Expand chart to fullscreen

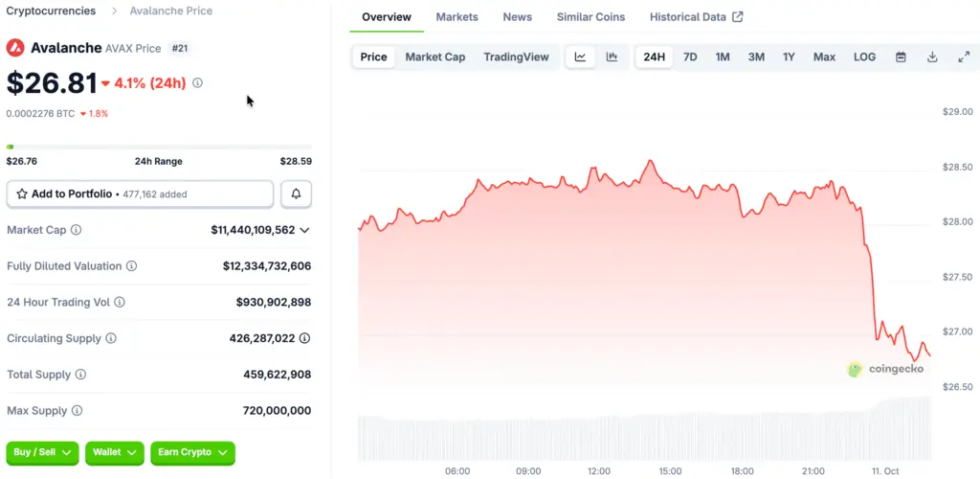point(964,57)
